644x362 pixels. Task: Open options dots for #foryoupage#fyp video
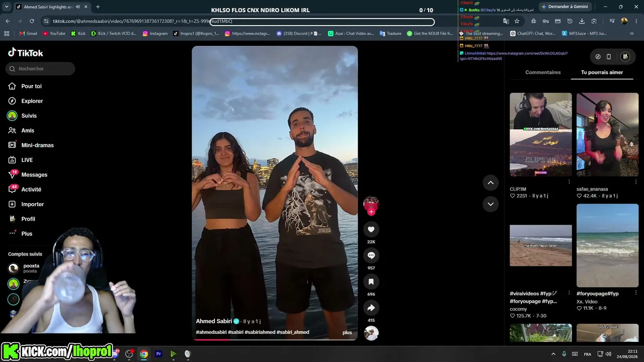[636, 293]
